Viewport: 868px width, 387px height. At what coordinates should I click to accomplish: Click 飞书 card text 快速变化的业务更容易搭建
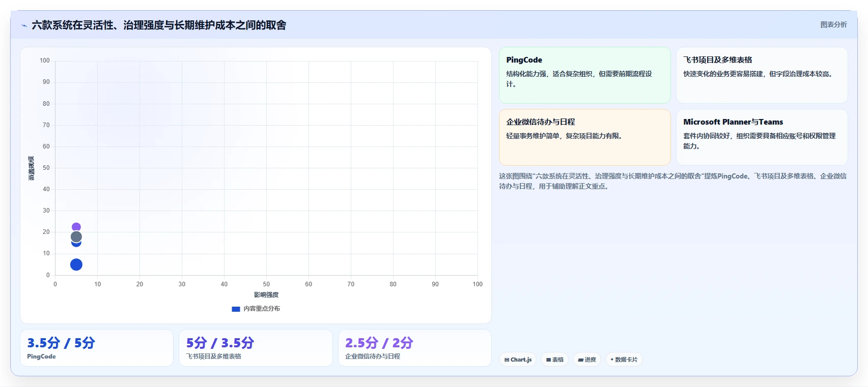pos(723,74)
